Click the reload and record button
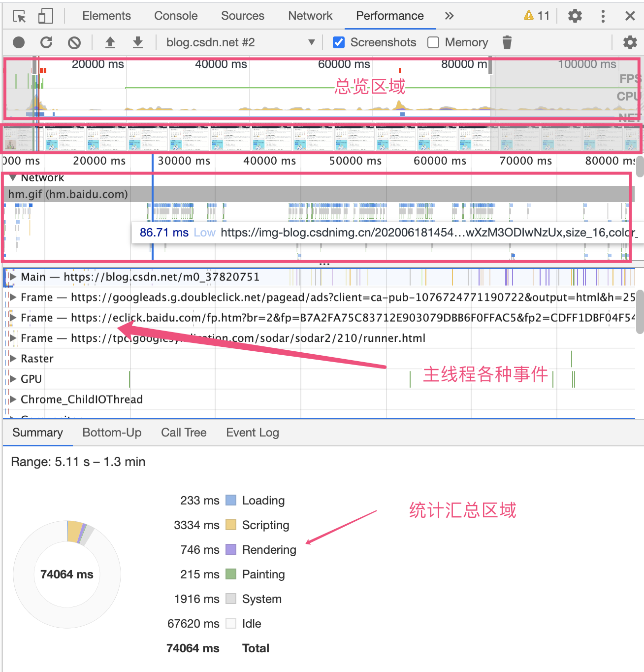644x672 pixels. pos(46,42)
